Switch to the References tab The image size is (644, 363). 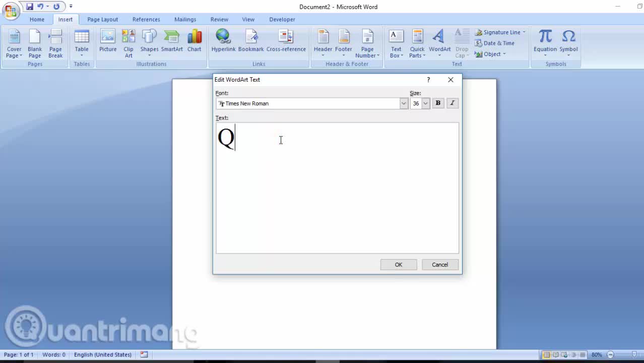(x=146, y=19)
